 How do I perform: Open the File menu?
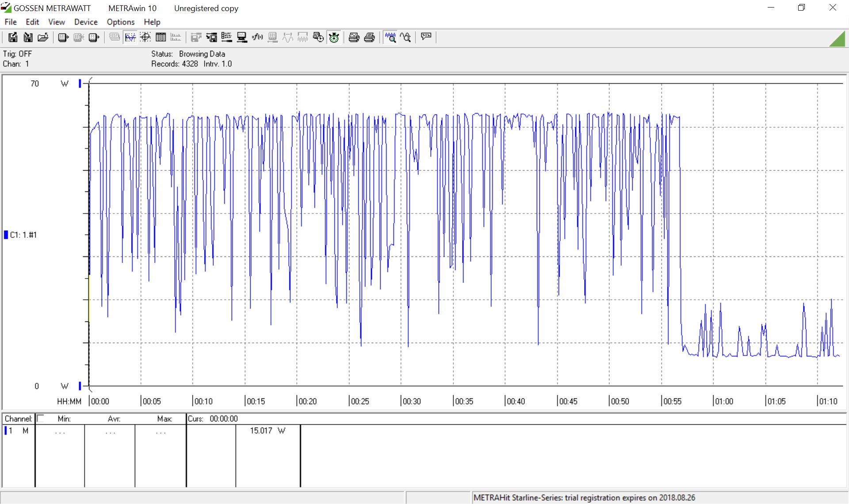tap(11, 22)
